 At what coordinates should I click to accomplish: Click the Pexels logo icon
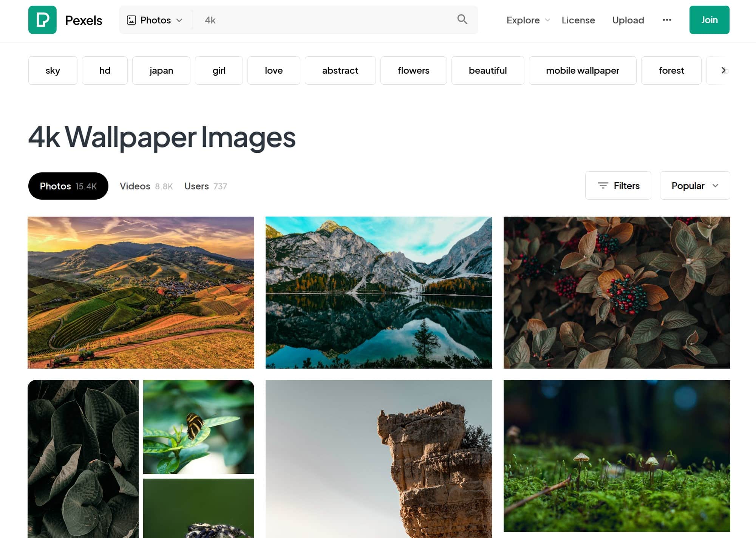(x=42, y=20)
